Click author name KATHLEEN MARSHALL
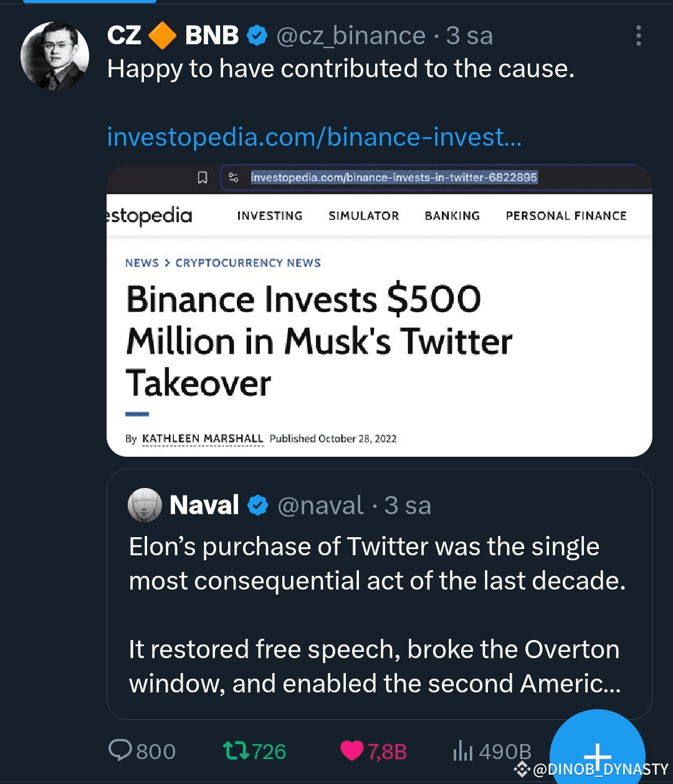The width and height of the screenshot is (673, 784). click(203, 439)
